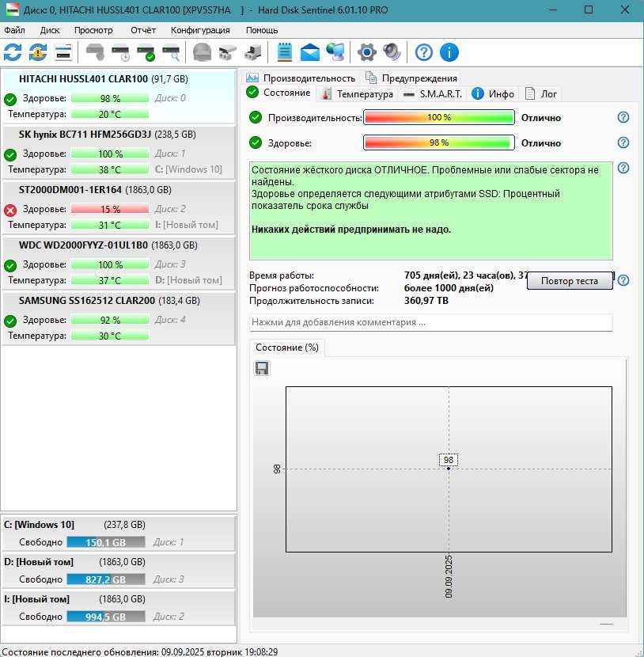
Task: Click the 994,5 GB free space bar
Action: click(x=106, y=617)
